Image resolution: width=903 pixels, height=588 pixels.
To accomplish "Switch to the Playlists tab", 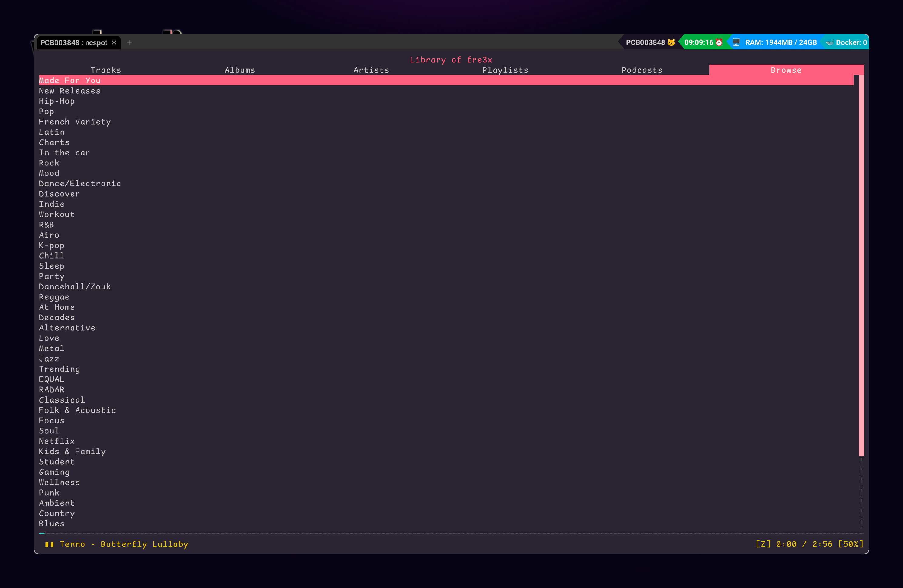I will pyautogui.click(x=505, y=70).
